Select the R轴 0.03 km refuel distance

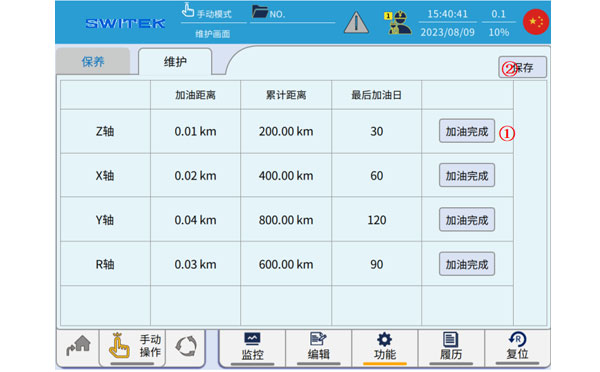[195, 265]
